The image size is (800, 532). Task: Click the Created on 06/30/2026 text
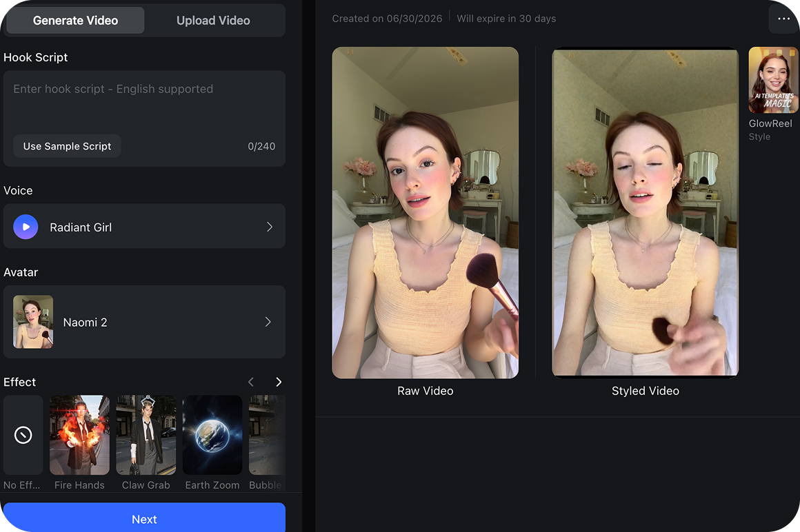pos(387,19)
